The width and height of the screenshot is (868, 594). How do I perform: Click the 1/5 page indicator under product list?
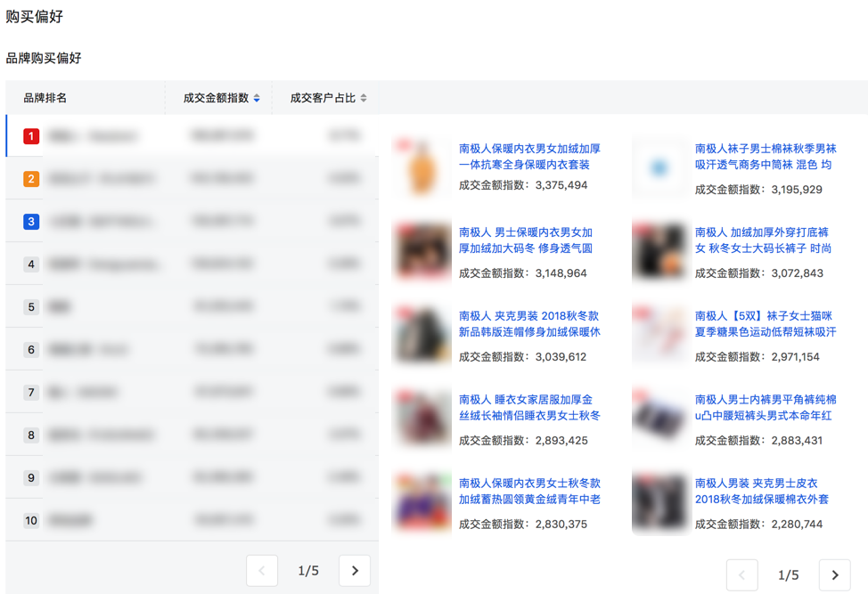tap(789, 575)
